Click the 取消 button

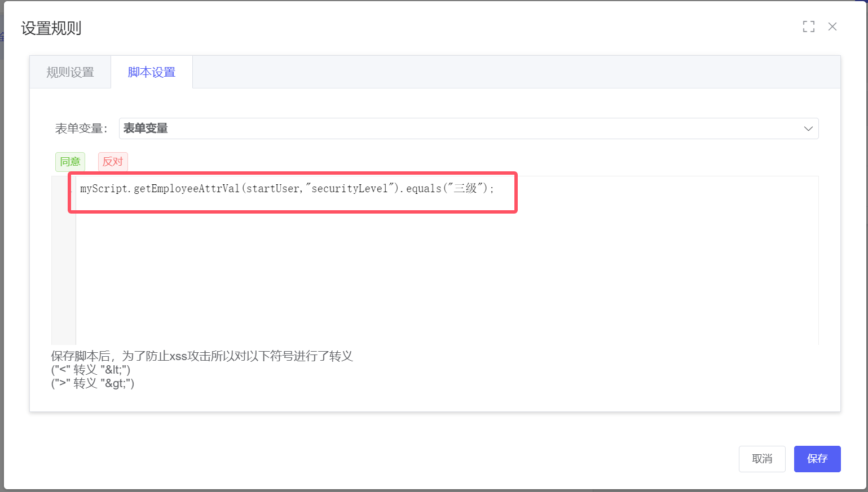(x=761, y=459)
